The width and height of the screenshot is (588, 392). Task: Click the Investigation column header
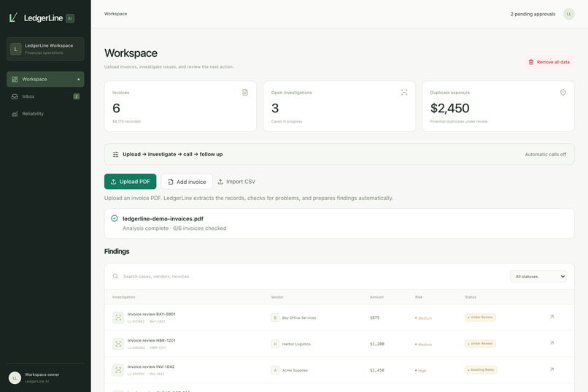tap(124, 297)
